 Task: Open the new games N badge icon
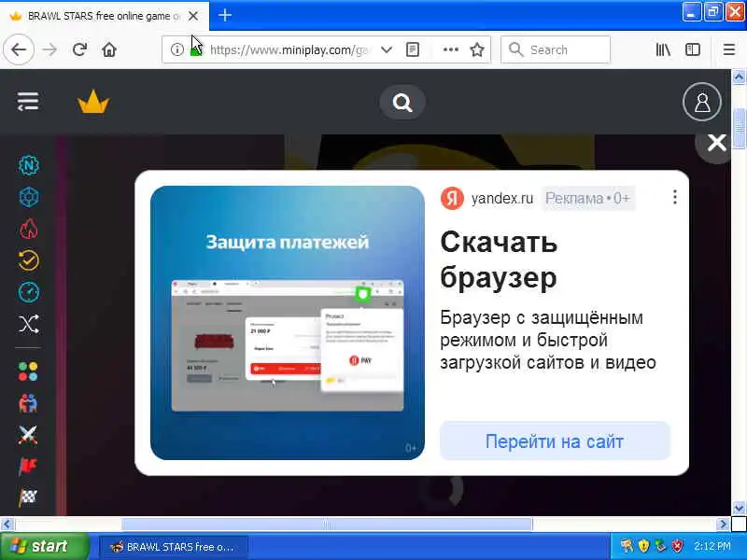pyautogui.click(x=29, y=165)
